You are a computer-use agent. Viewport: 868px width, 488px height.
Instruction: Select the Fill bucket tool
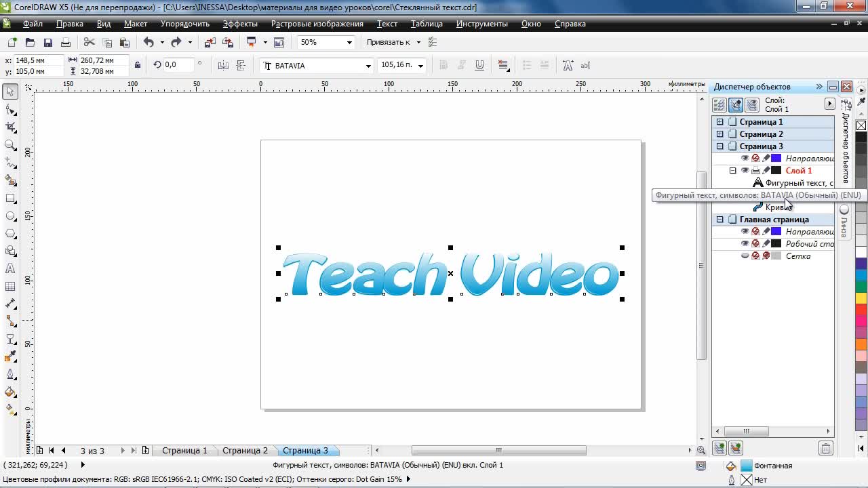pyautogui.click(x=10, y=392)
